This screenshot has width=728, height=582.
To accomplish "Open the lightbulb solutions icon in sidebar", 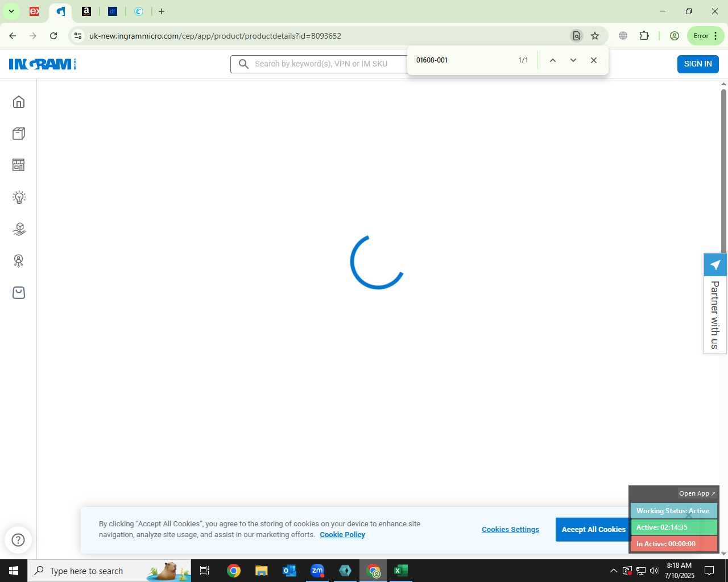I will pyautogui.click(x=19, y=197).
